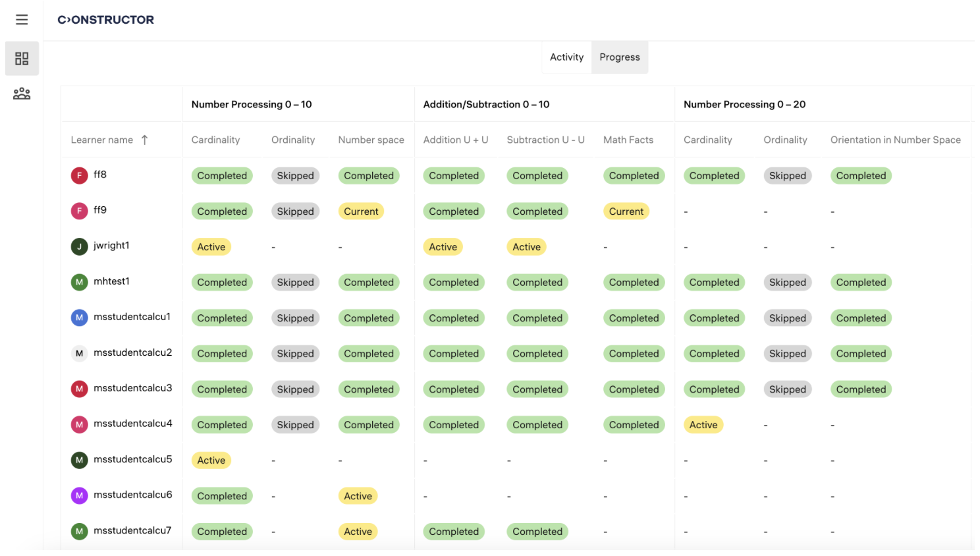Switch to the Activity tab

566,57
